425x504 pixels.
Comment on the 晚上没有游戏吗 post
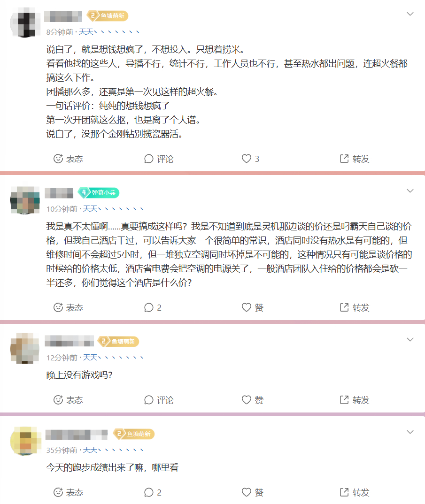pyautogui.click(x=159, y=400)
